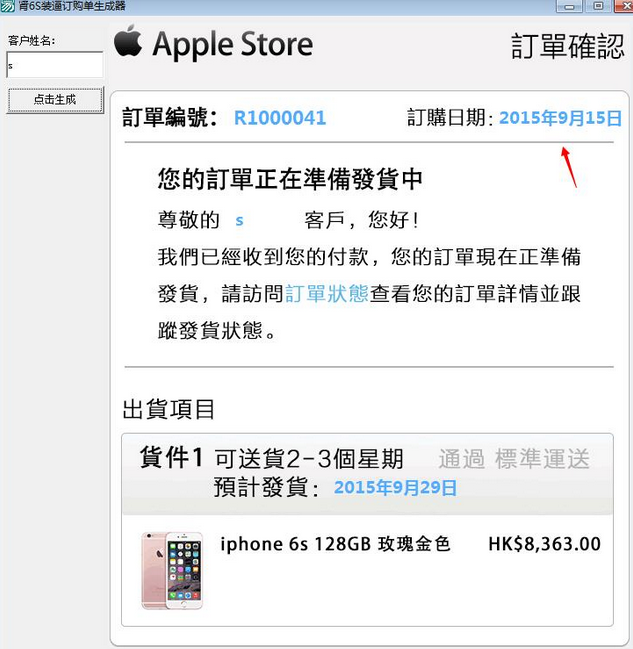The image size is (633, 649).
Task: Click the 訂單確認 title
Action: 567,46
